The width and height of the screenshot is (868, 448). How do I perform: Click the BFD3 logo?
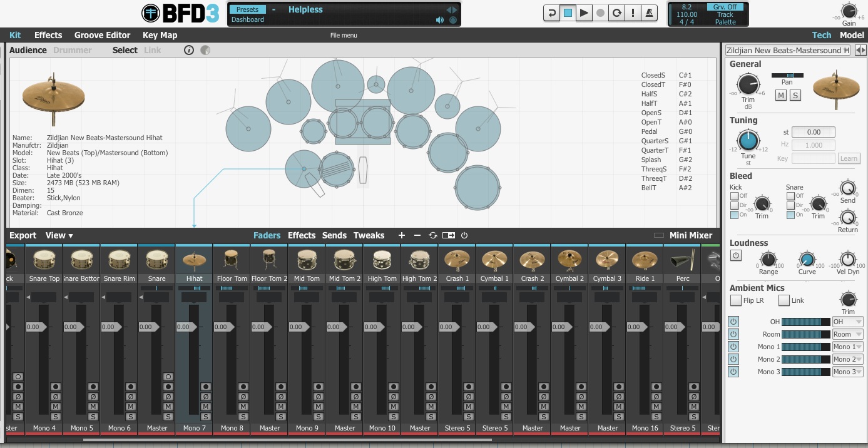180,13
